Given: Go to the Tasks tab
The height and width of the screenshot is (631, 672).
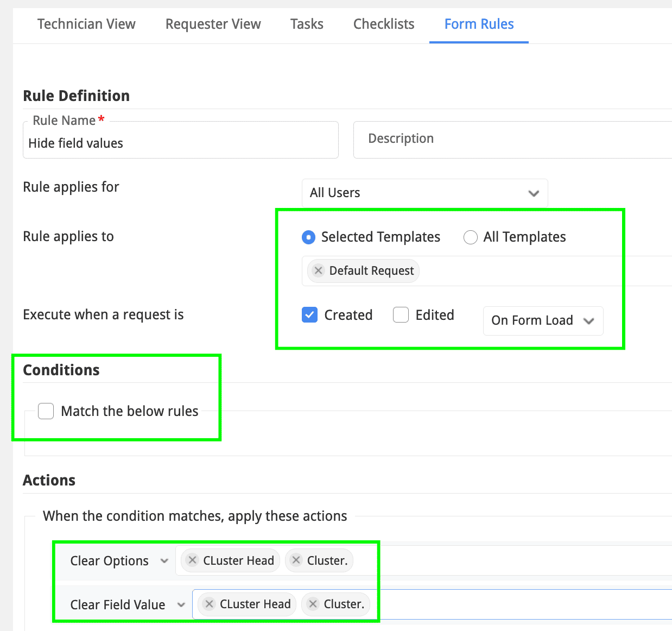Looking at the screenshot, I should point(307,24).
